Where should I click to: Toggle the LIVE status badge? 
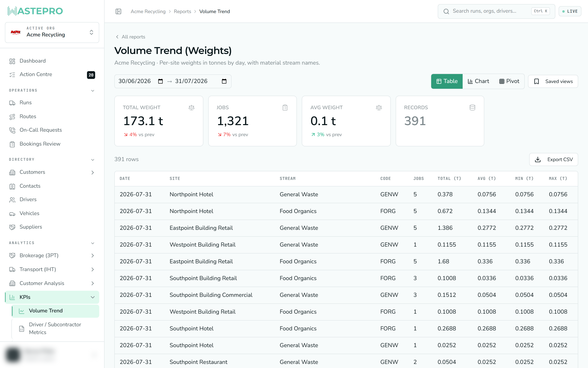coord(570,11)
